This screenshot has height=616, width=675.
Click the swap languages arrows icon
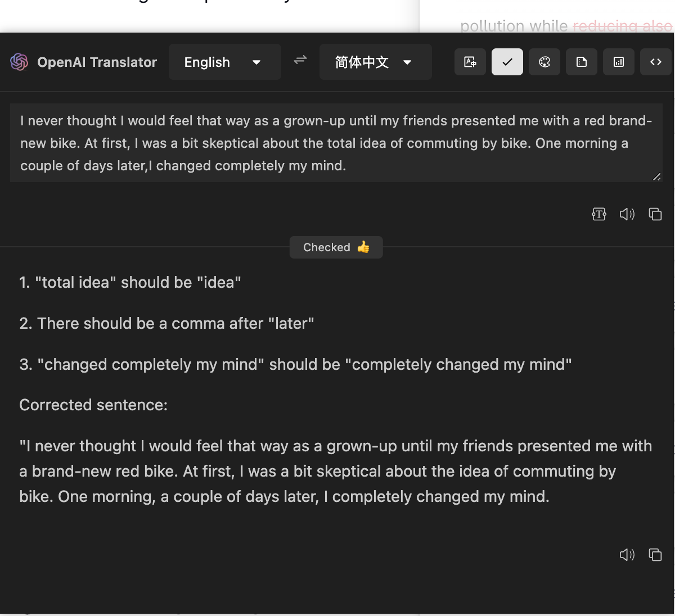tap(300, 60)
